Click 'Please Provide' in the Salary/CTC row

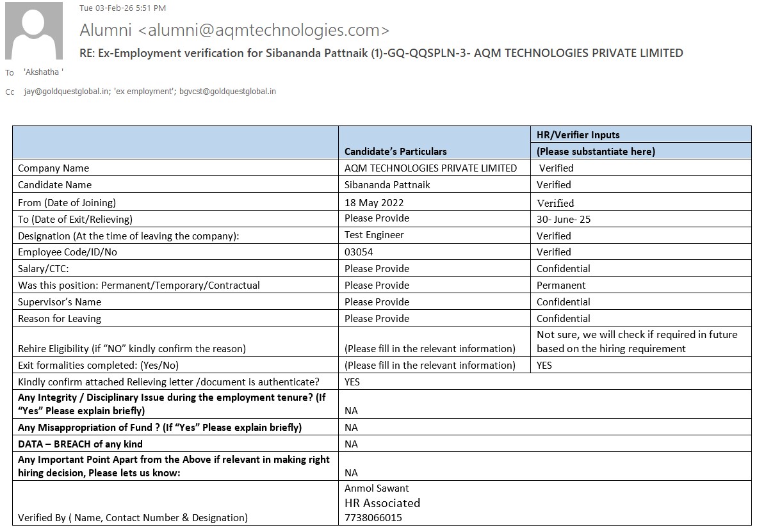point(377,269)
